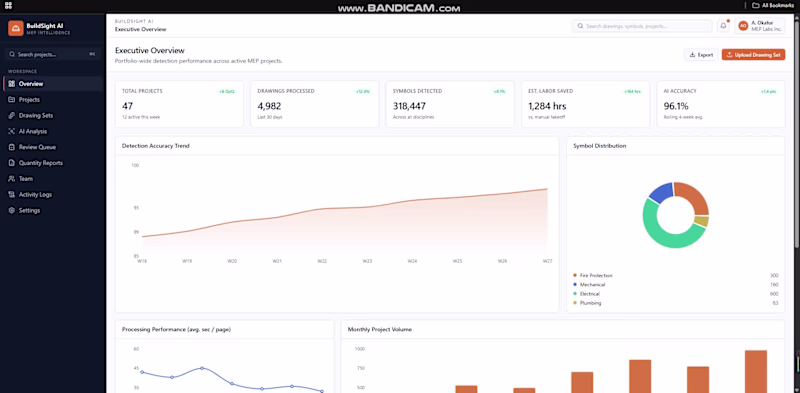
Task: Click the BUILDSIGHT AI breadcrumb text
Action: tap(134, 22)
